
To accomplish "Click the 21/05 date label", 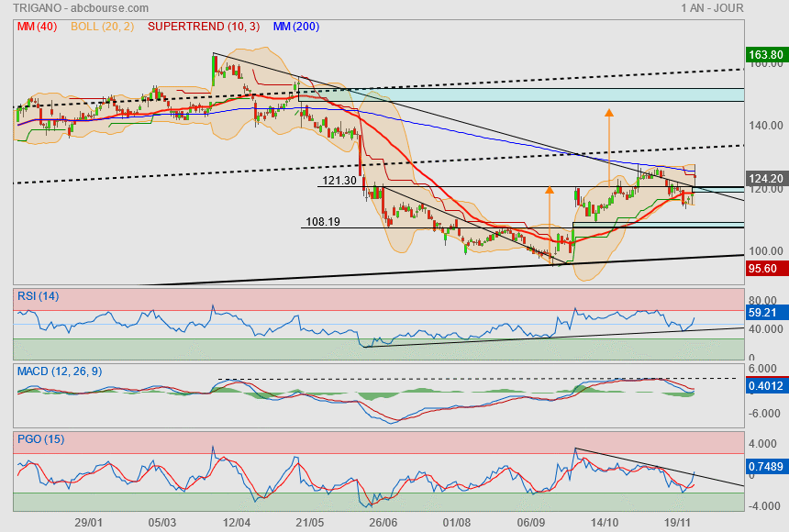I will tap(309, 523).
